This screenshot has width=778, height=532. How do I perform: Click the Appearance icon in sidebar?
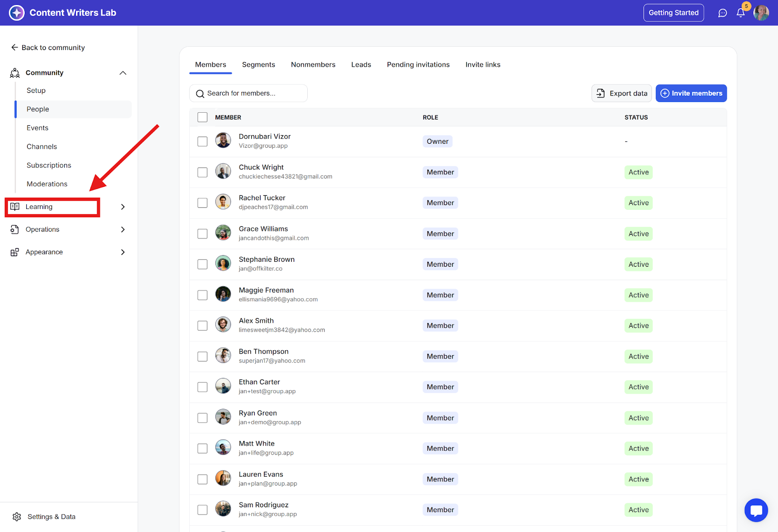[15, 252]
